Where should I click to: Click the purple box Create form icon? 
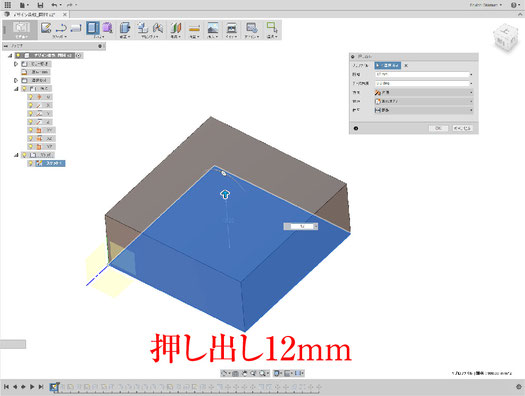click(107, 28)
